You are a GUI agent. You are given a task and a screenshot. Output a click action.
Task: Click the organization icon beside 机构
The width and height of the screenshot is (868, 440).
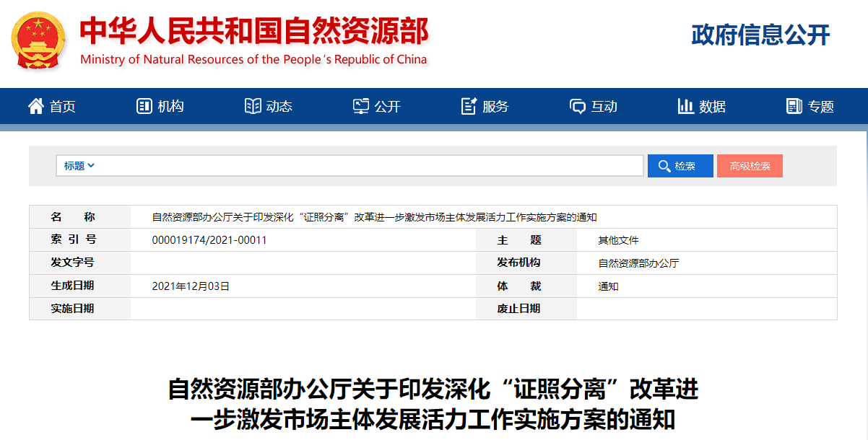144,106
